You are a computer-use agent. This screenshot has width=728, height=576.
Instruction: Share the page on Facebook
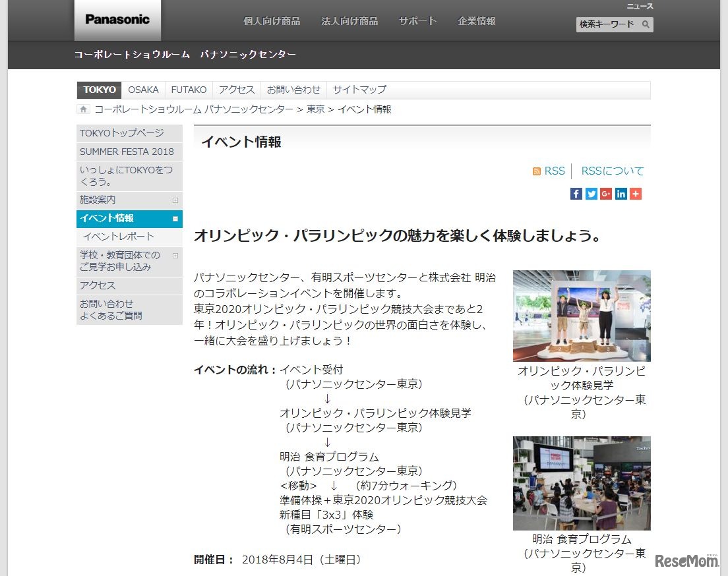click(576, 194)
